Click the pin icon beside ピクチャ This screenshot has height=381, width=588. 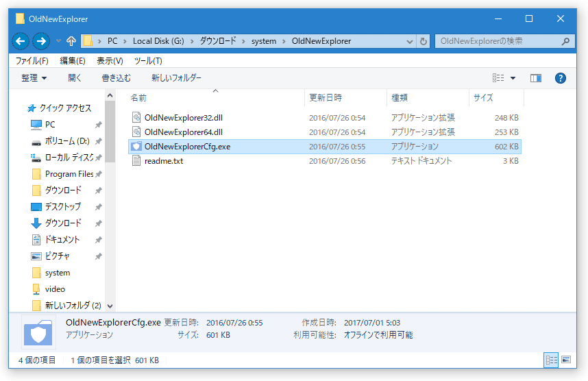[x=98, y=256]
